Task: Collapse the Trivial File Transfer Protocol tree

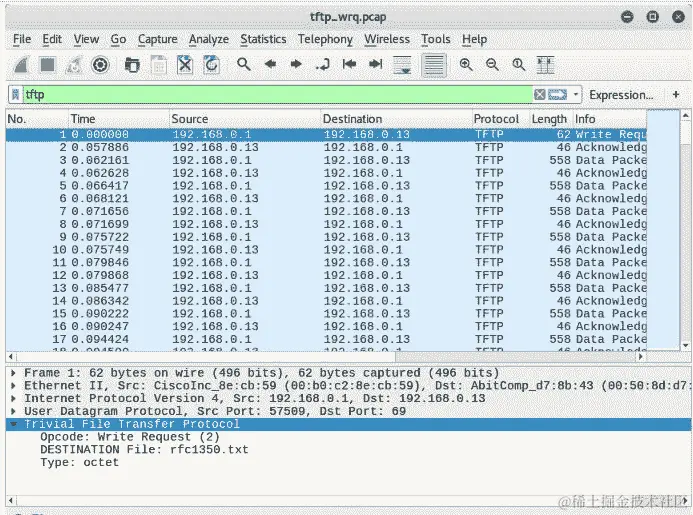Action: 13,424
